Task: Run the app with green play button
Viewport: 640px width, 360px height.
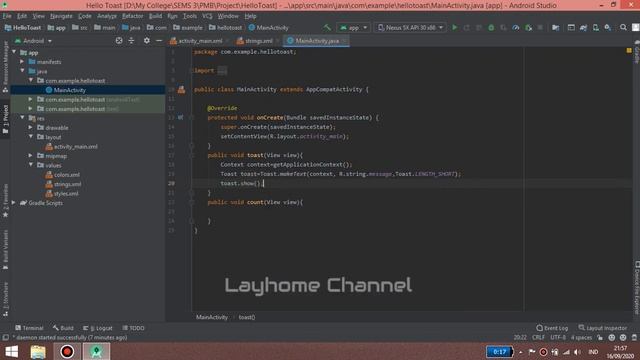Action: (454, 28)
